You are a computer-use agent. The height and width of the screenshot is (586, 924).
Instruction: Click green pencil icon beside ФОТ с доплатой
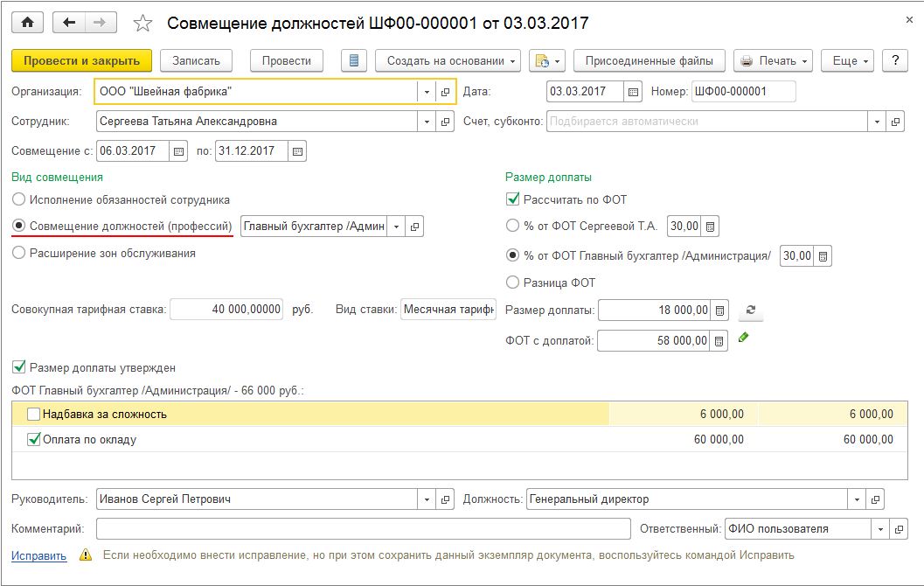[744, 338]
